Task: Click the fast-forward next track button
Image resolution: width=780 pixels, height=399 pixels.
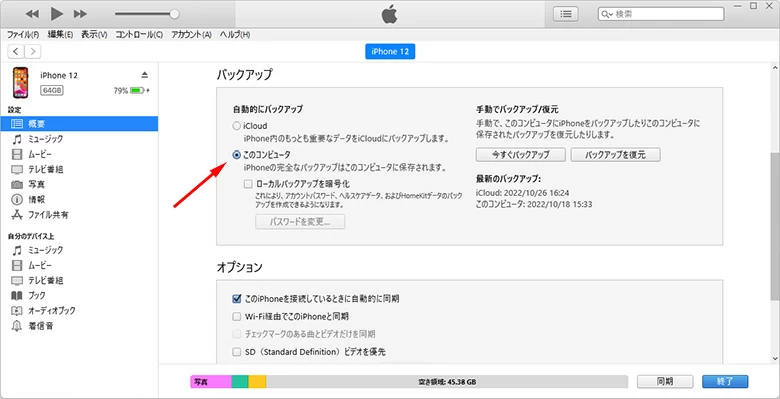Action: (80, 14)
